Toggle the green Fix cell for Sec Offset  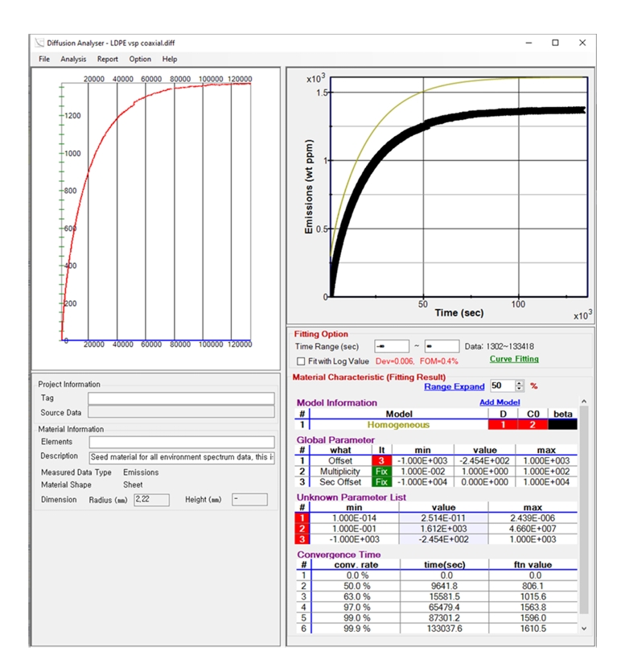click(381, 482)
